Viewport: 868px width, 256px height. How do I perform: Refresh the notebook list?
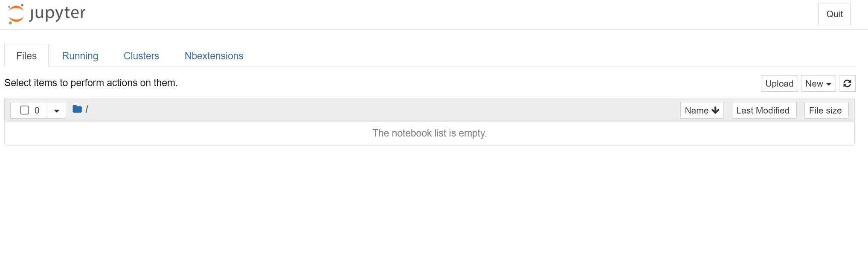pyautogui.click(x=847, y=84)
